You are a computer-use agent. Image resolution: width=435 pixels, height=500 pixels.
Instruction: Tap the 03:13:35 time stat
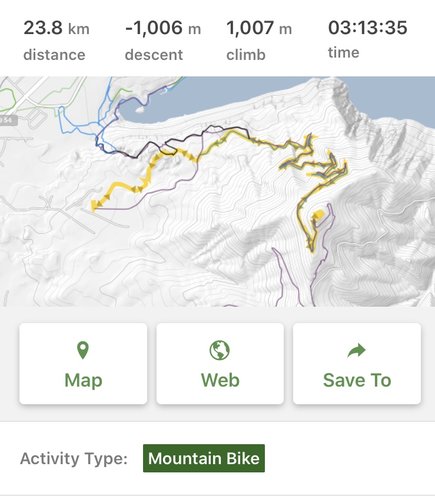[x=367, y=39]
